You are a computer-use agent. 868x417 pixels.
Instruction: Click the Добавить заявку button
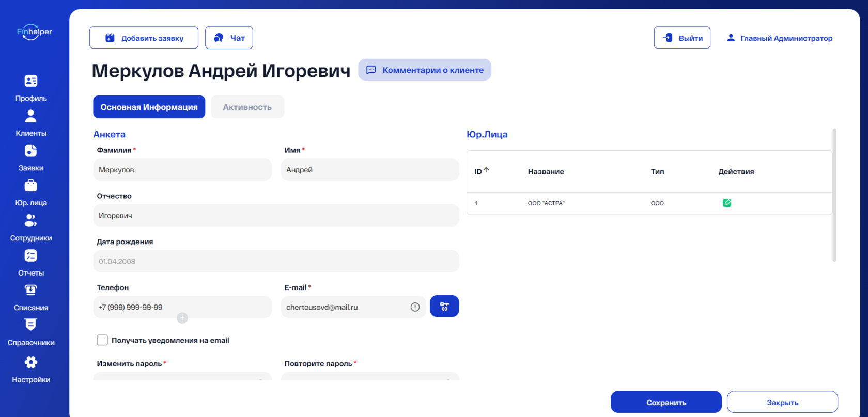coord(144,38)
